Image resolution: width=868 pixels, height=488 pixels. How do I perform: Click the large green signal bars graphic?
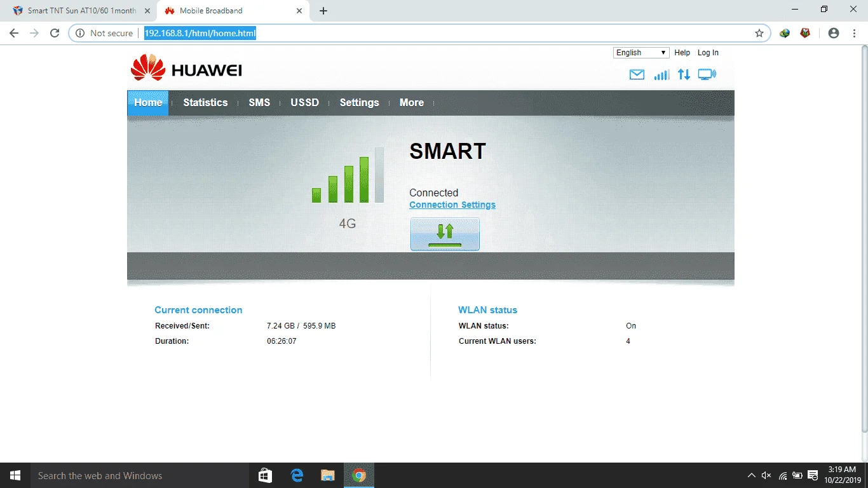(x=348, y=175)
